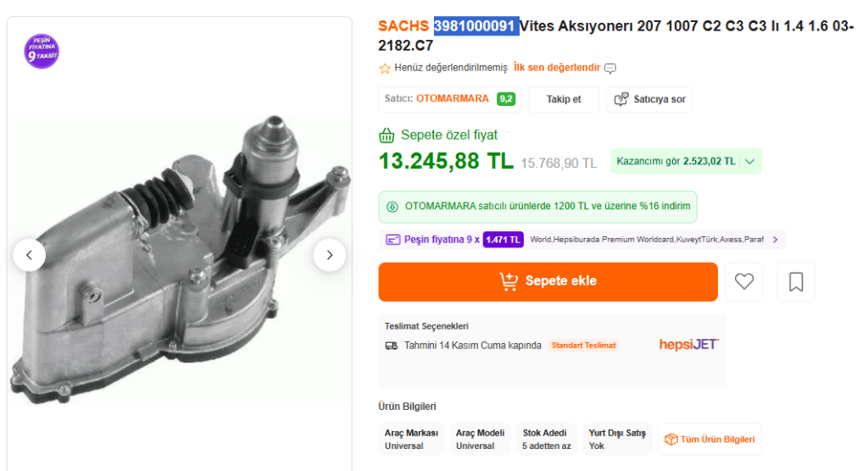Expand Peşin fiyatına installment options chevron
The height and width of the screenshot is (471, 868).
(774, 240)
